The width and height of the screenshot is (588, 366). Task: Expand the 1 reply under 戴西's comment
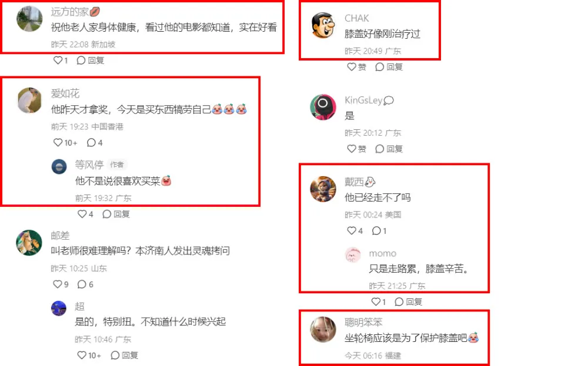[x=379, y=231]
